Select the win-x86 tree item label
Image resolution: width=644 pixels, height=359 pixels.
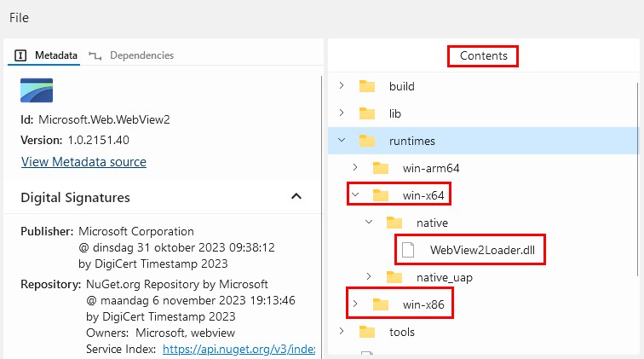tap(423, 304)
